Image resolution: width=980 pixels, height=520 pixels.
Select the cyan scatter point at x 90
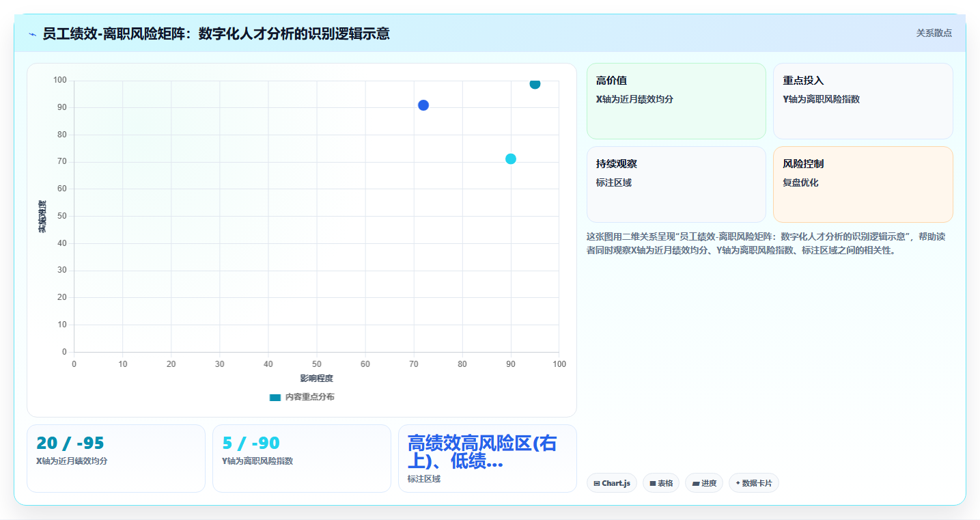click(x=511, y=159)
